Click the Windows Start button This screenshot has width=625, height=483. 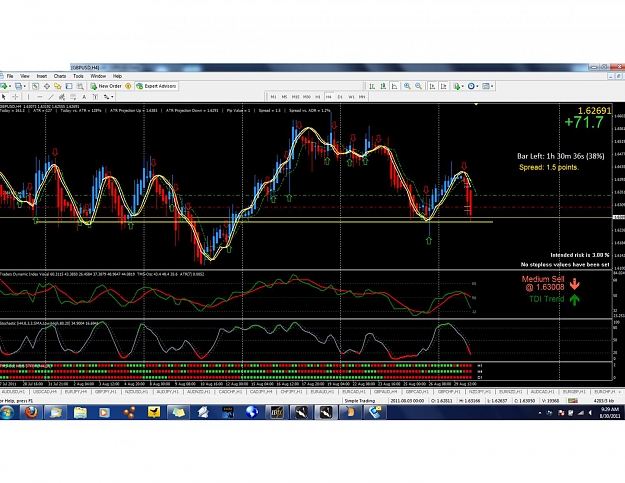point(6,412)
